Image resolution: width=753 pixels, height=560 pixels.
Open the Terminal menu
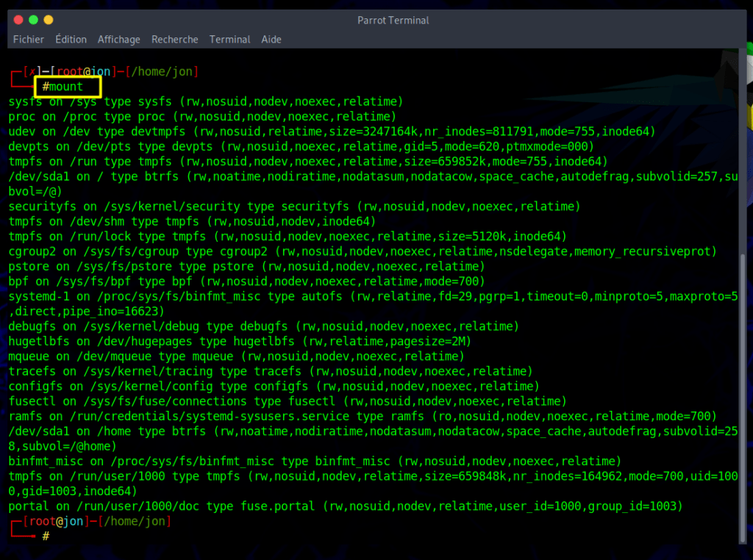(229, 40)
